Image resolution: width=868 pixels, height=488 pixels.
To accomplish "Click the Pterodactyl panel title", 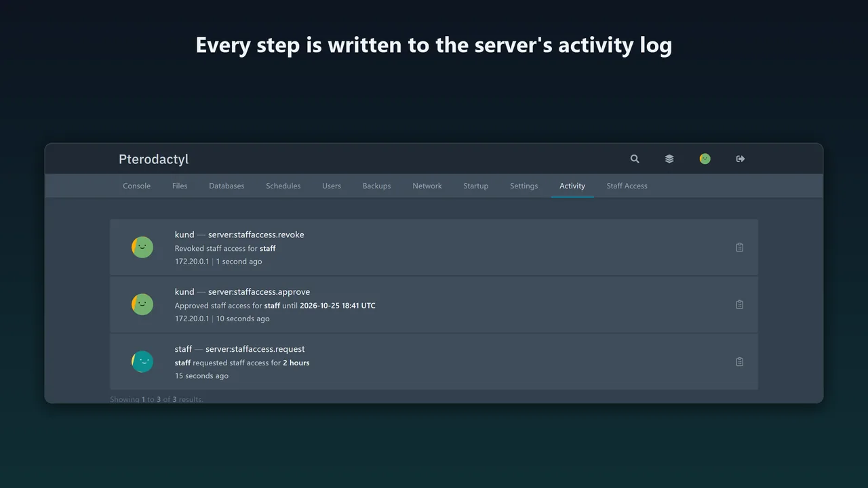I will tap(153, 159).
